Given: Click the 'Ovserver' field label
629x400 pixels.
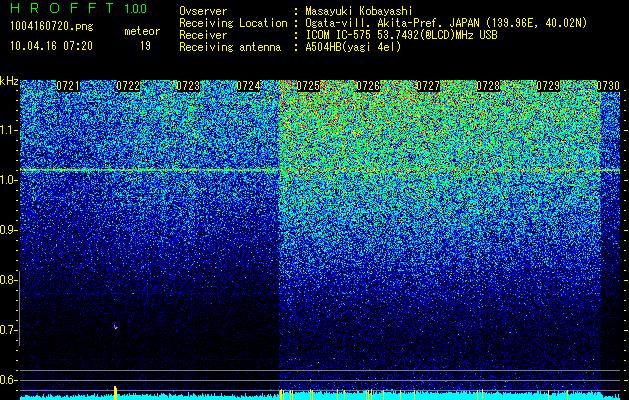Looking at the screenshot, I should 203,11.
